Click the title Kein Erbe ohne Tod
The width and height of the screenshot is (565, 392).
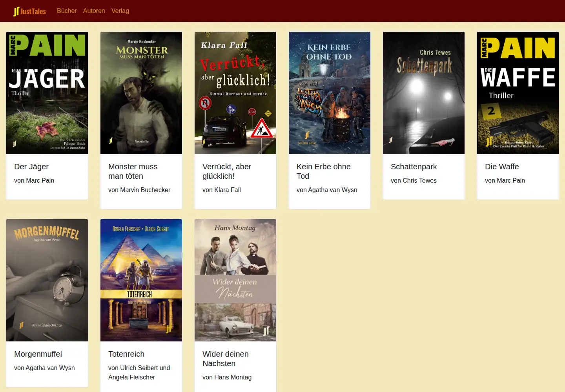click(x=324, y=171)
